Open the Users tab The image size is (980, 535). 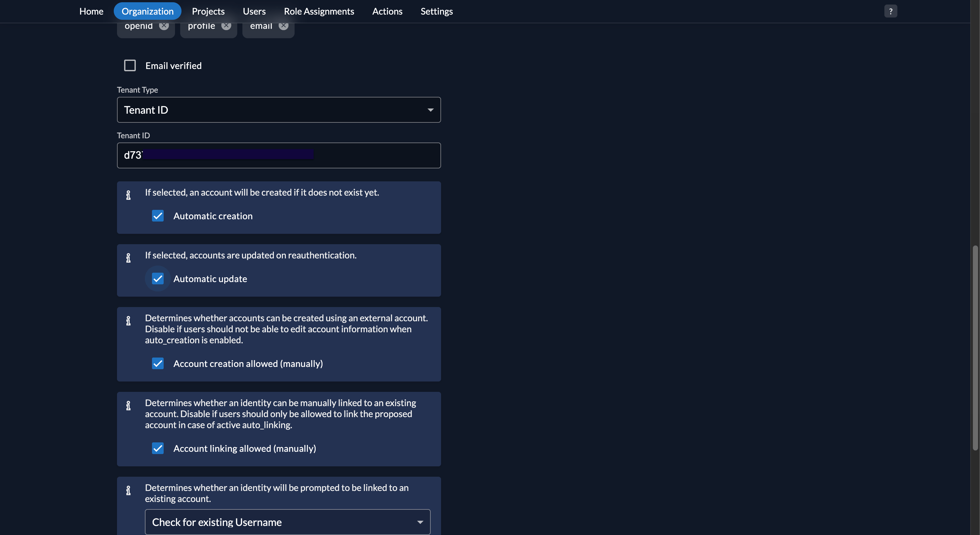(x=254, y=11)
